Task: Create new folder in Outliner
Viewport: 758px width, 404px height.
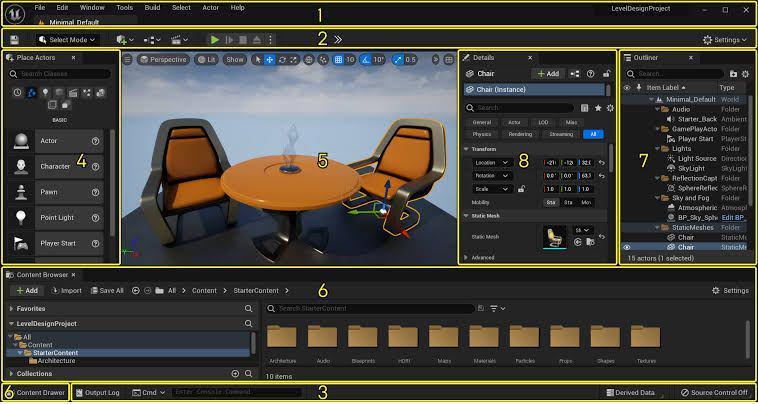Action: pyautogui.click(x=733, y=73)
